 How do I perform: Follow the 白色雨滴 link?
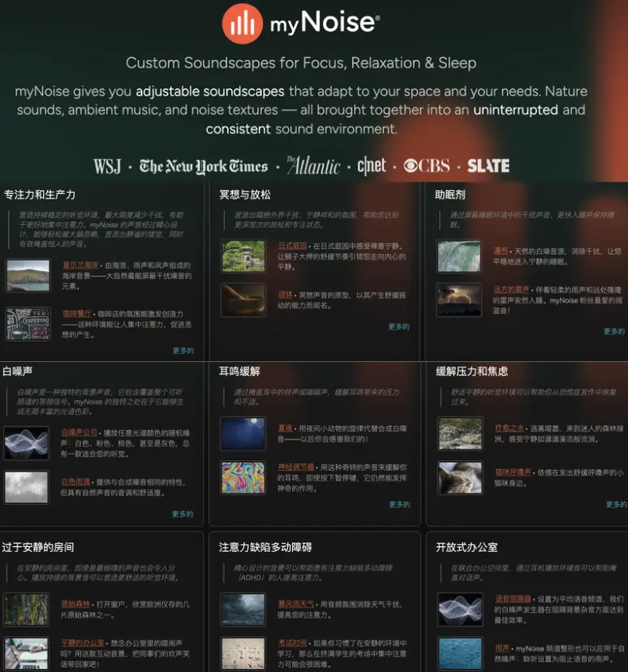[75, 482]
